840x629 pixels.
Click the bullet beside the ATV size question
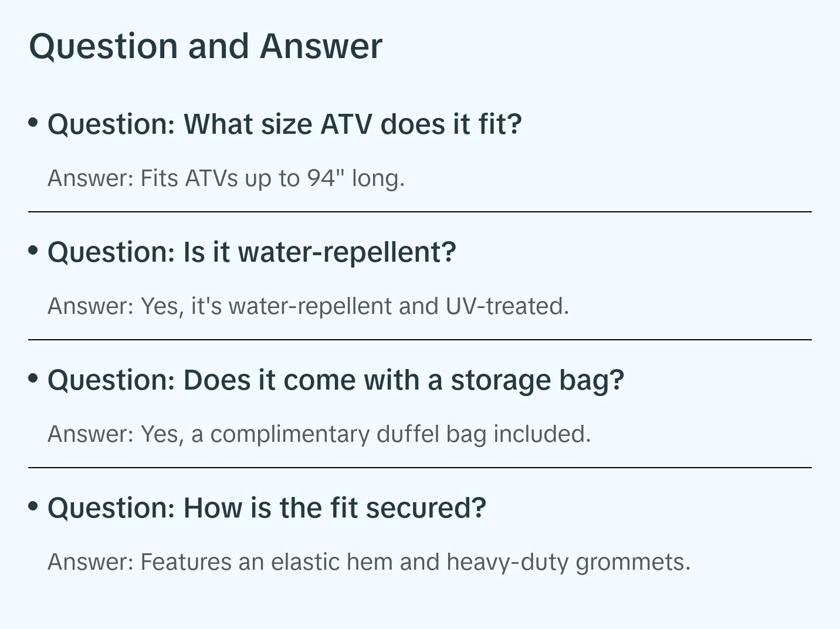coord(33,122)
